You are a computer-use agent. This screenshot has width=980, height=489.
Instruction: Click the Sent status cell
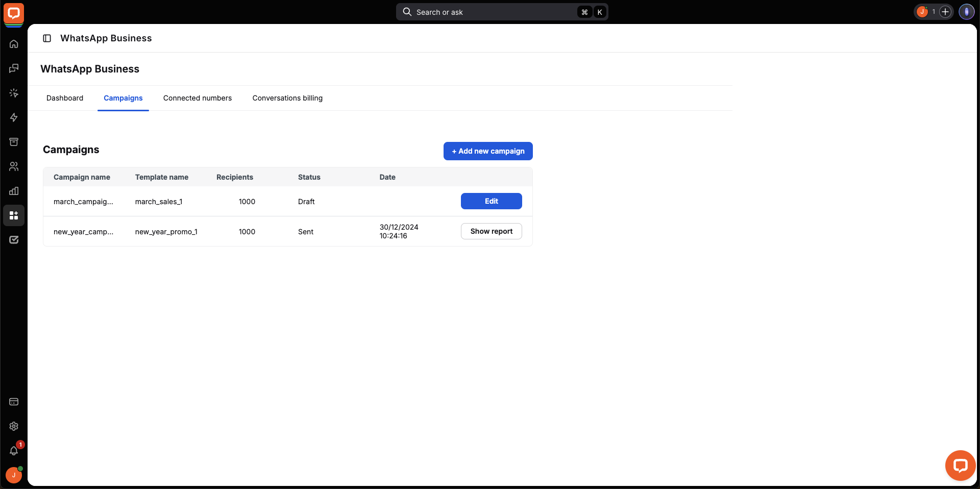pyautogui.click(x=306, y=232)
